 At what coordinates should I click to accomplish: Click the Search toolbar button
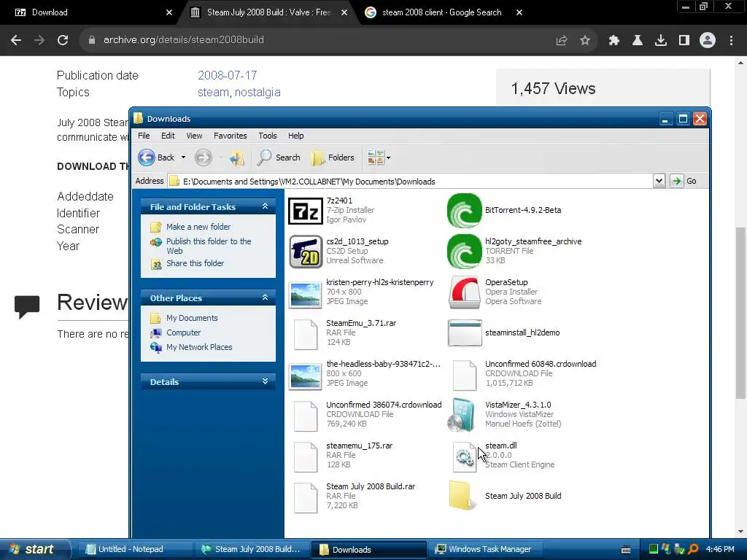(x=279, y=157)
